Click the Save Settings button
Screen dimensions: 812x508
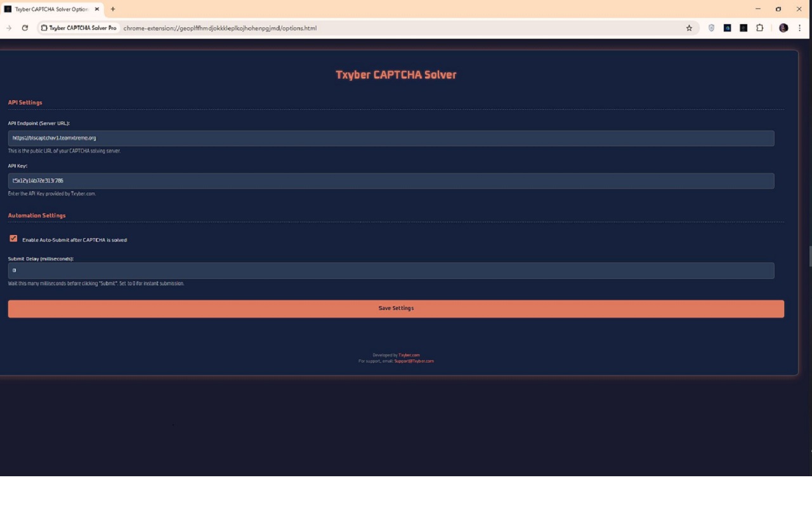click(396, 309)
